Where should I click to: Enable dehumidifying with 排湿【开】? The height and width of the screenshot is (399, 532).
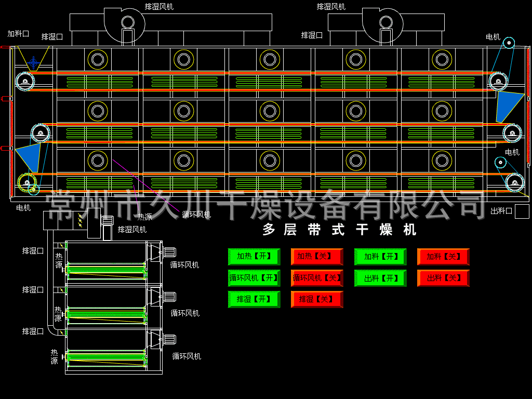(254, 299)
